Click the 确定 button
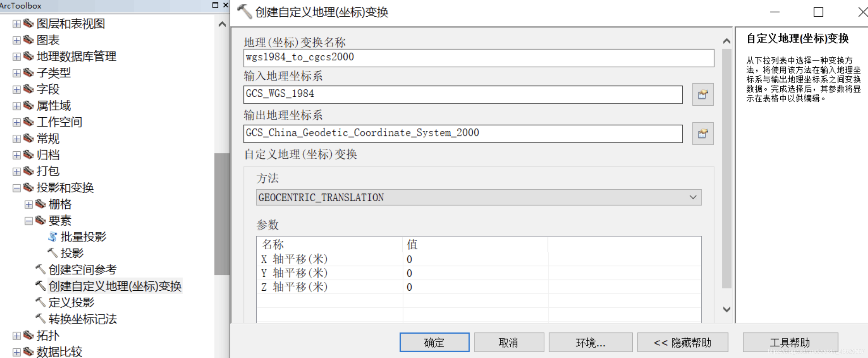This screenshot has height=358, width=868. pos(434,342)
